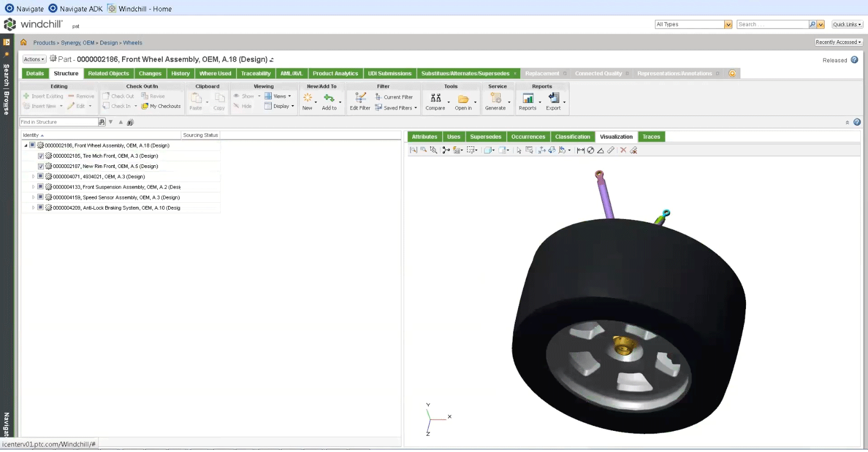Screen dimensions: 868x452
Task: Expand the Front Suspension Assembly node
Action: pyautogui.click(x=33, y=187)
